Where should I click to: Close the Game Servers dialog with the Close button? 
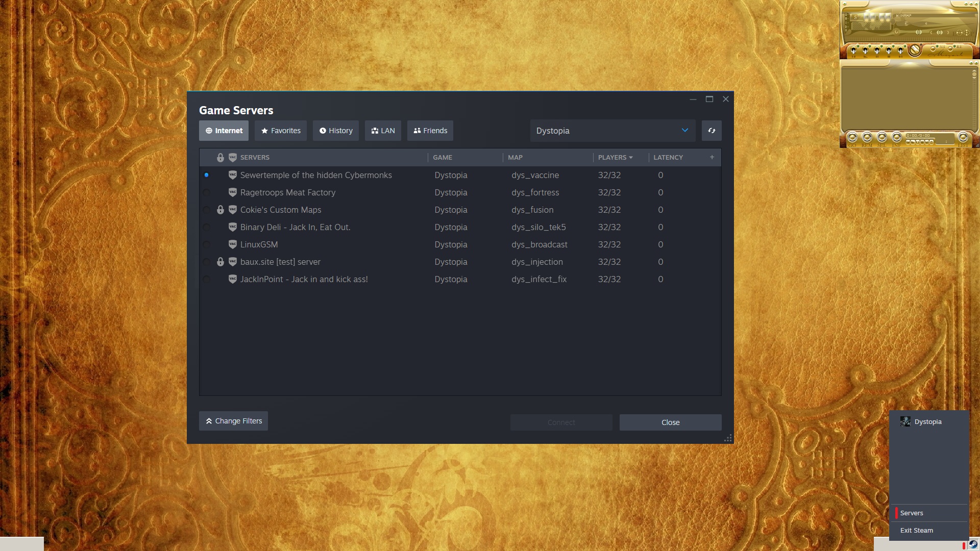click(670, 422)
